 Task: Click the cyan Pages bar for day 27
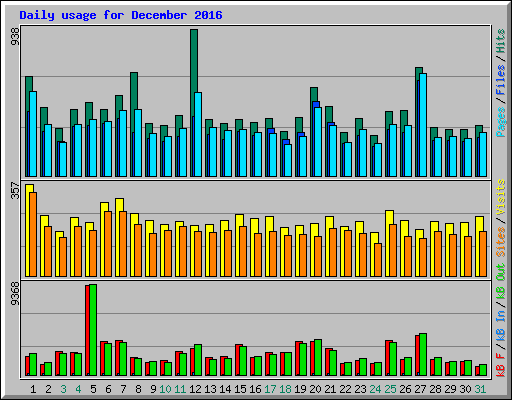click(x=423, y=125)
